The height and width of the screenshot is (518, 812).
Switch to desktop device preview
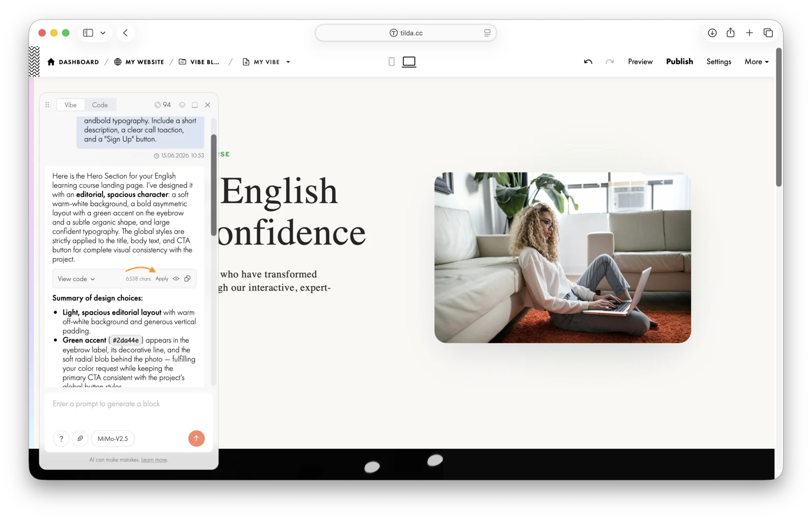pyautogui.click(x=409, y=61)
